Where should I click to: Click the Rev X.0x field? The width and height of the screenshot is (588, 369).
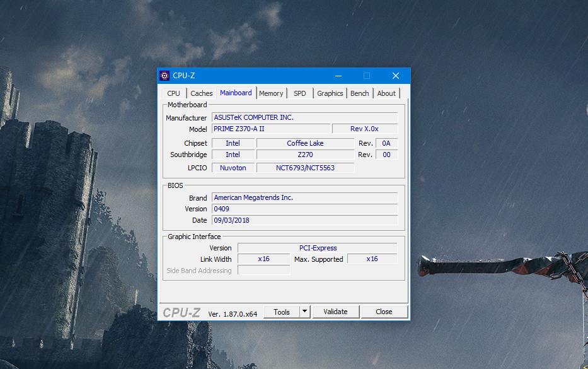pyautogui.click(x=365, y=129)
